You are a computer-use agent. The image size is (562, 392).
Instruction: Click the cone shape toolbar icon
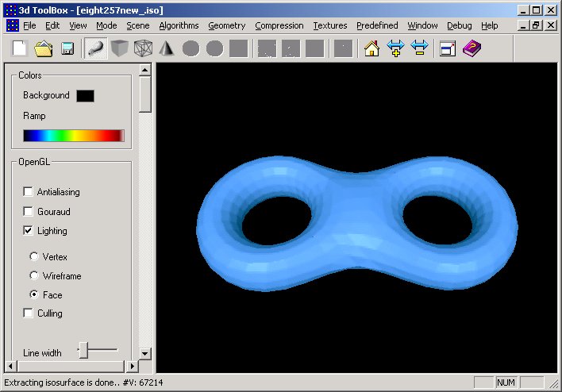167,48
